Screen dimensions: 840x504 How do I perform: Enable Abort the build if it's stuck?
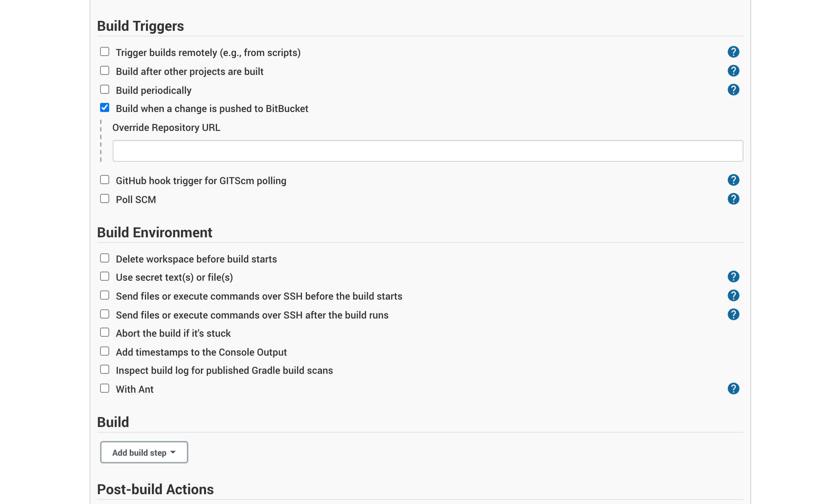pyautogui.click(x=105, y=332)
